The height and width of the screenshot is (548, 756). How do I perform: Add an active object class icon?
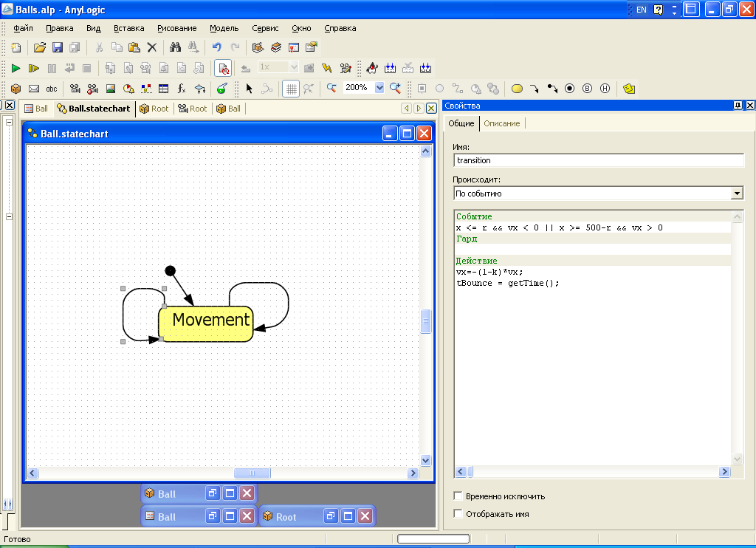[16, 89]
